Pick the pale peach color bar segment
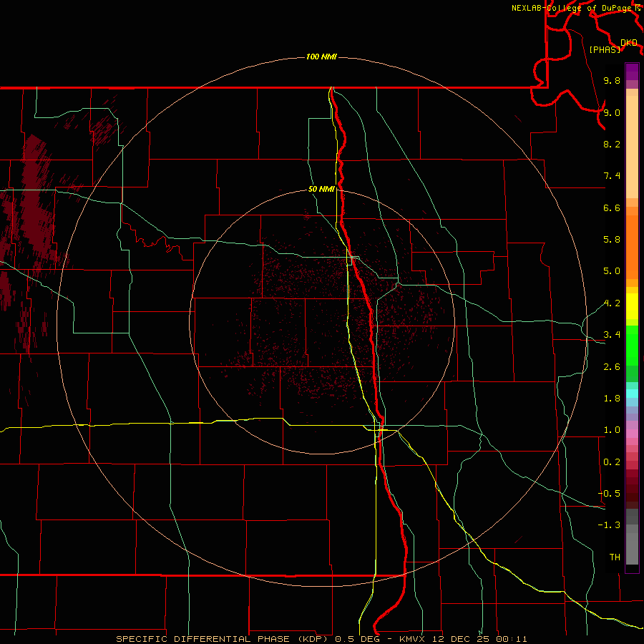This screenshot has width=644, height=644. pyautogui.click(x=632, y=147)
